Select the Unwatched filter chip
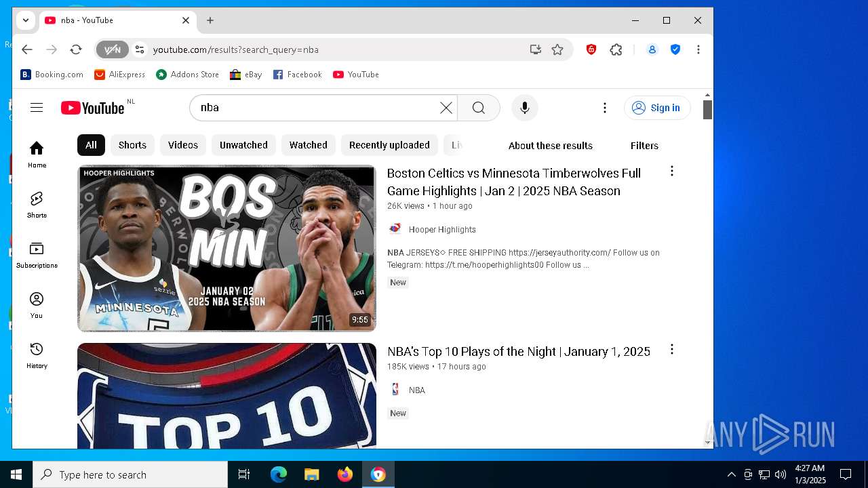Image resolution: width=868 pixels, height=488 pixels. tap(243, 145)
